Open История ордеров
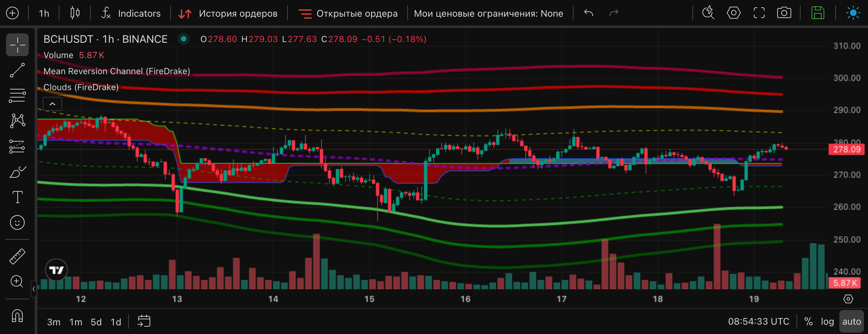The width and height of the screenshot is (868, 334). click(x=228, y=13)
